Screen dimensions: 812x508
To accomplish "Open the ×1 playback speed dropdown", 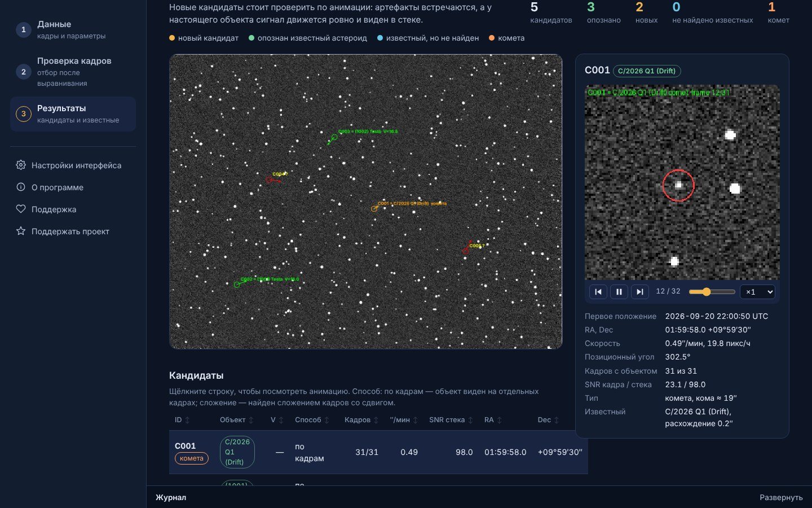I will pos(757,292).
